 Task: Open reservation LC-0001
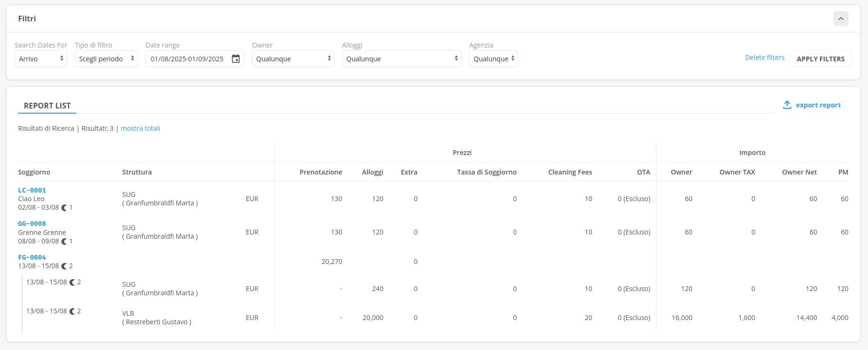tap(32, 190)
